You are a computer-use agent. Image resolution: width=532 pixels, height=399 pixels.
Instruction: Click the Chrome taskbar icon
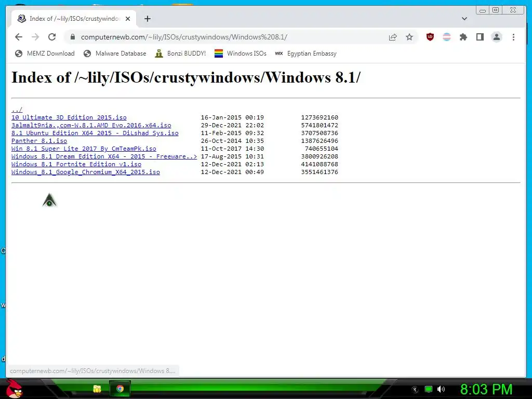pyautogui.click(x=120, y=389)
